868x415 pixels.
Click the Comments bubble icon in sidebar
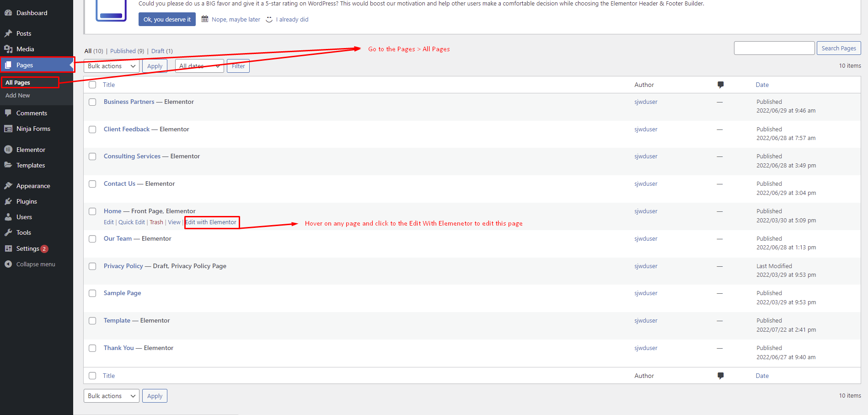pos(8,113)
